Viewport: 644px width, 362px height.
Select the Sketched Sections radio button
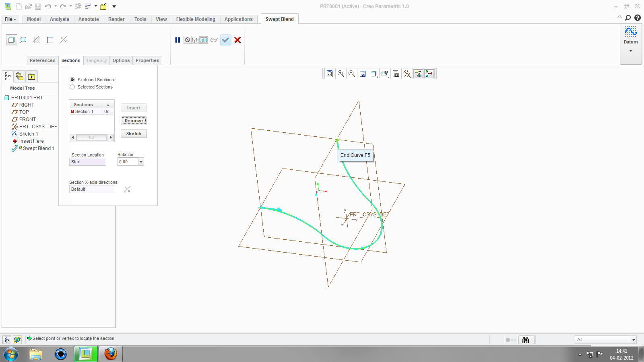pyautogui.click(x=72, y=80)
